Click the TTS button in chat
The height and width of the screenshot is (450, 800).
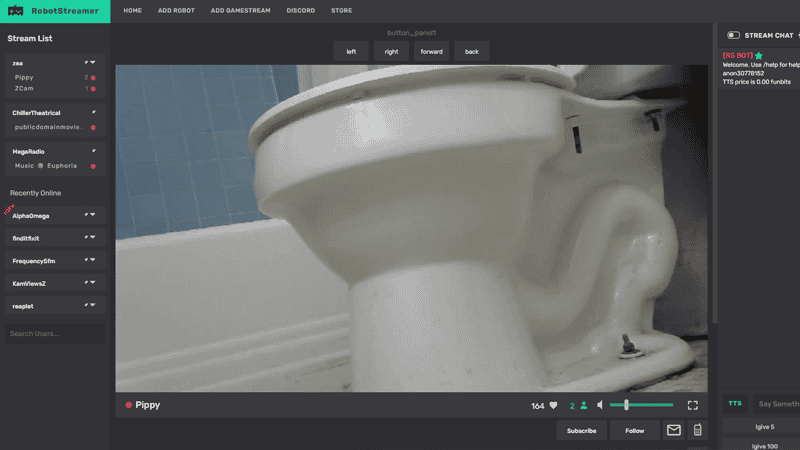point(735,404)
